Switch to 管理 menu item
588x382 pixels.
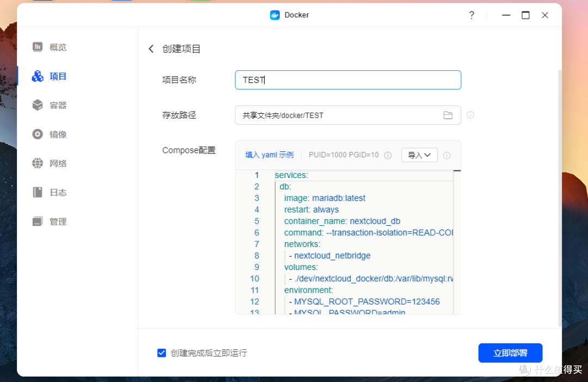58,221
